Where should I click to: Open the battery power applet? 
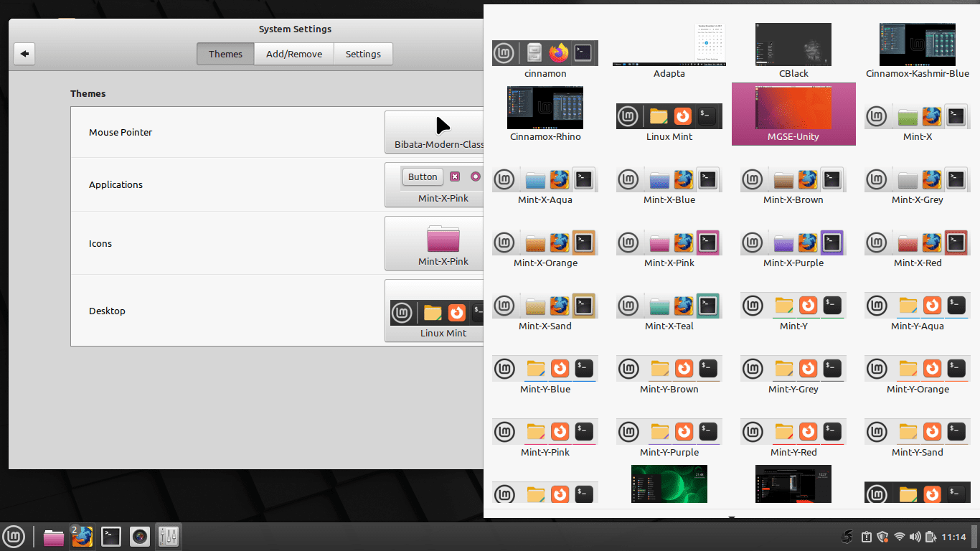point(930,537)
